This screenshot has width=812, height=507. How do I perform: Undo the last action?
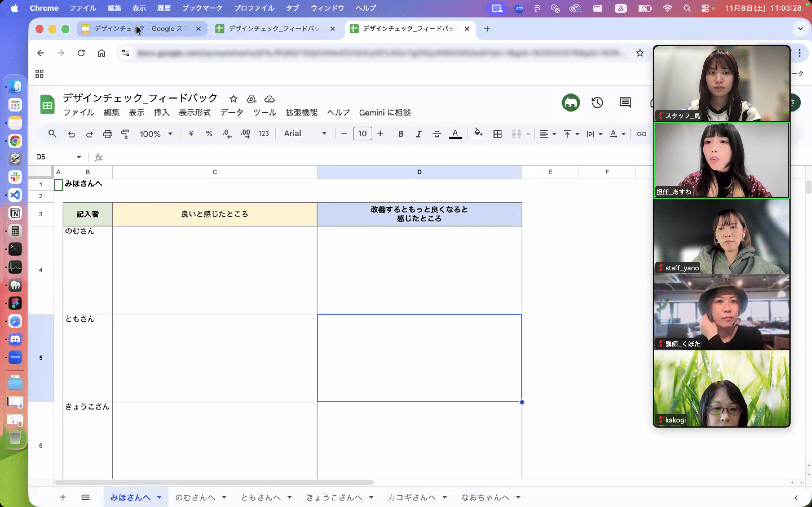tap(71, 134)
